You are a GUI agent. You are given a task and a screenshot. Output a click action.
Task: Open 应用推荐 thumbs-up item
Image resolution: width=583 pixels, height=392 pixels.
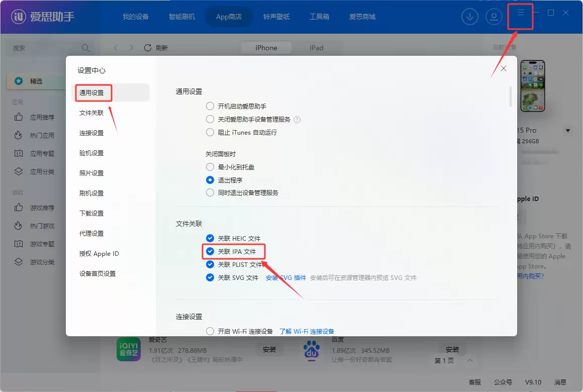[x=34, y=117]
